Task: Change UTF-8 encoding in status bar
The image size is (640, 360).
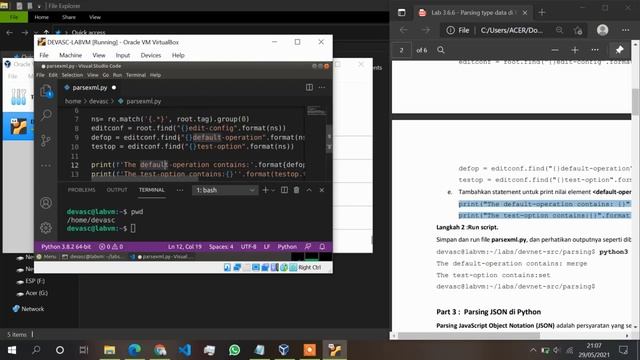Action: (x=249, y=247)
